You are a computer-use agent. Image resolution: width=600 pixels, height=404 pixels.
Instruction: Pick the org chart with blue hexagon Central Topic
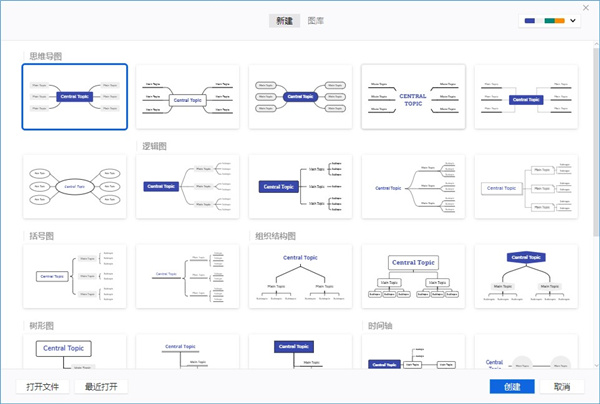(x=526, y=276)
